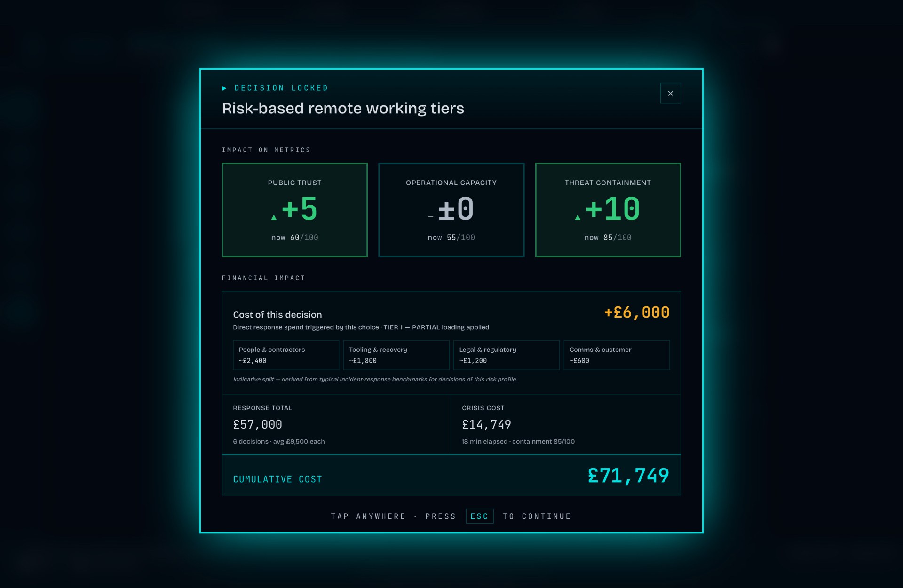Select the Threat Containment metric card

(608, 210)
